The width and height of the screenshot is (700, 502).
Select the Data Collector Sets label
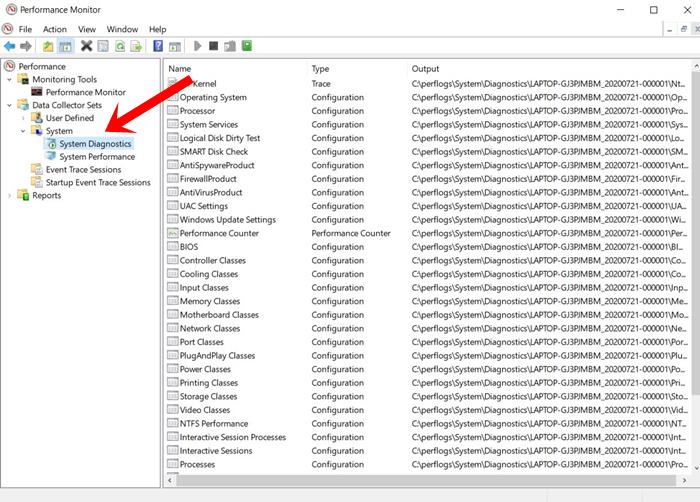(67, 105)
